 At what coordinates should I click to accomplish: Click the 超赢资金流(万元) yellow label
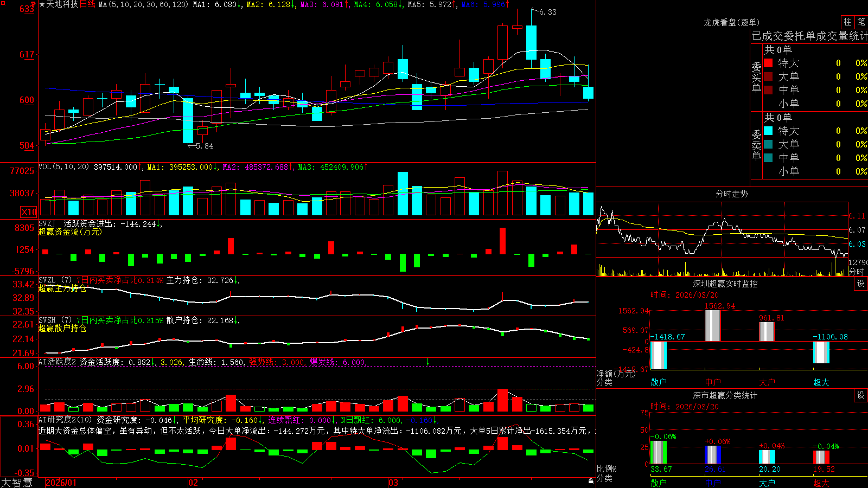click(x=70, y=232)
